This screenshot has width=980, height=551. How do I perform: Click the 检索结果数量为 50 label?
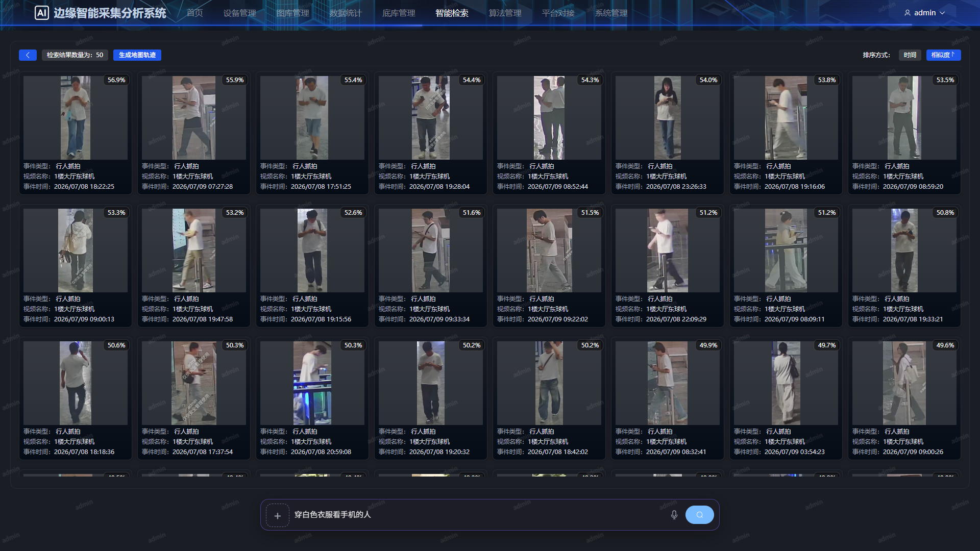(75, 55)
